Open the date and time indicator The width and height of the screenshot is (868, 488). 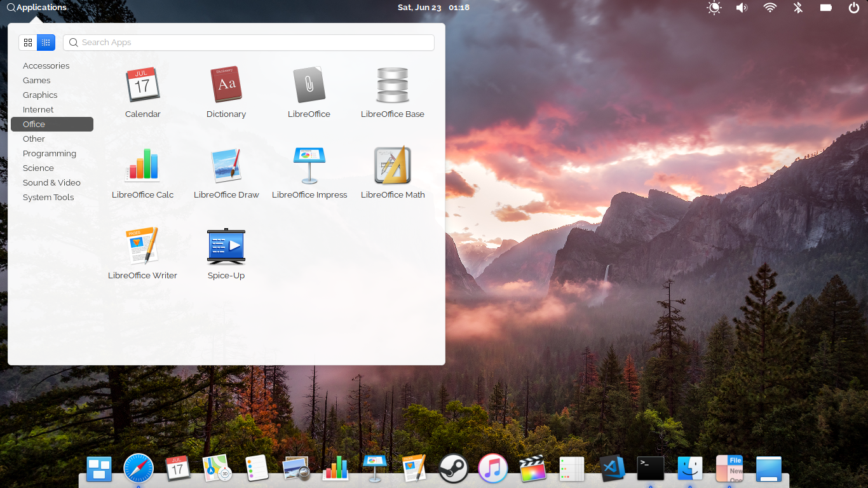[433, 8]
